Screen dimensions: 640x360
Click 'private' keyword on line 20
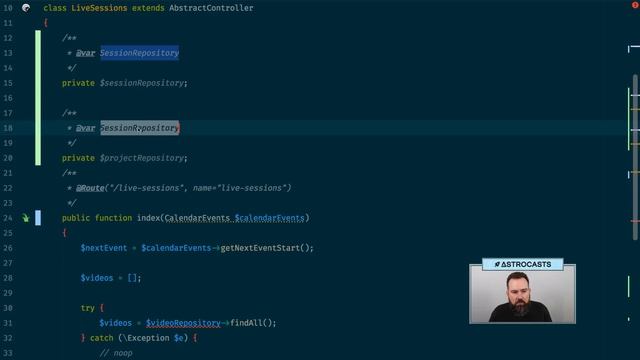[x=78, y=158]
